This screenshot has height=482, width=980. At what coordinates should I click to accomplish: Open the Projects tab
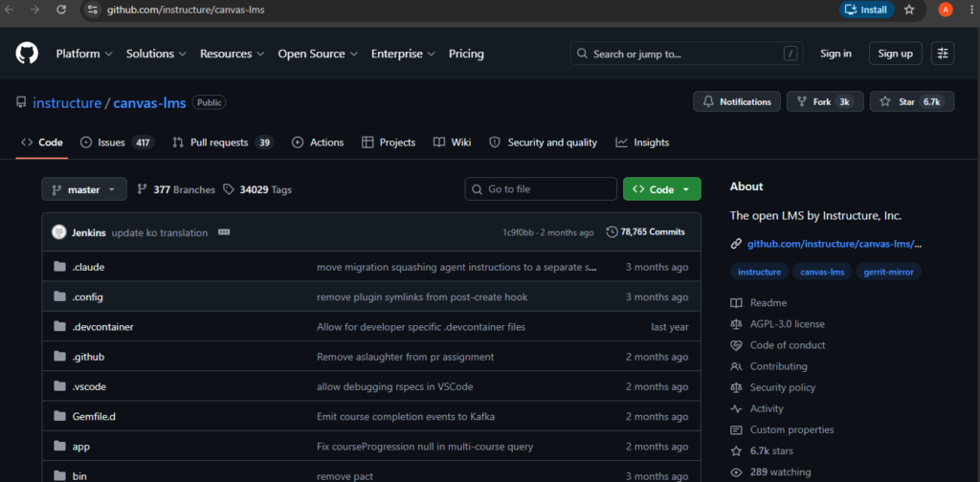tap(389, 142)
